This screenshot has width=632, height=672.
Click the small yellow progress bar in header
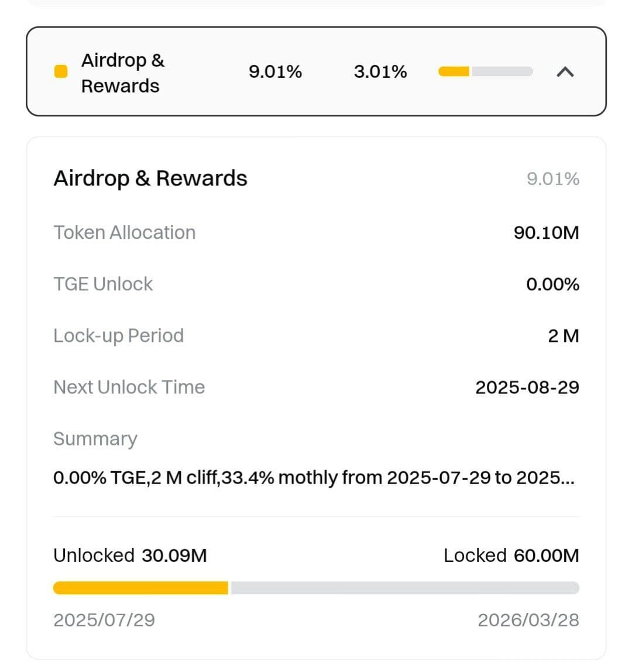[x=455, y=72]
